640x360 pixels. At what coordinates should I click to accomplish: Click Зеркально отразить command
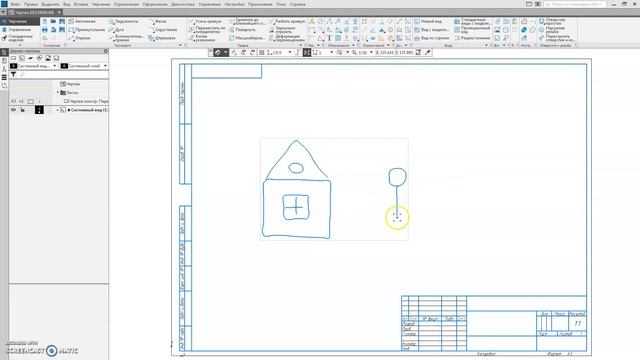[282, 30]
